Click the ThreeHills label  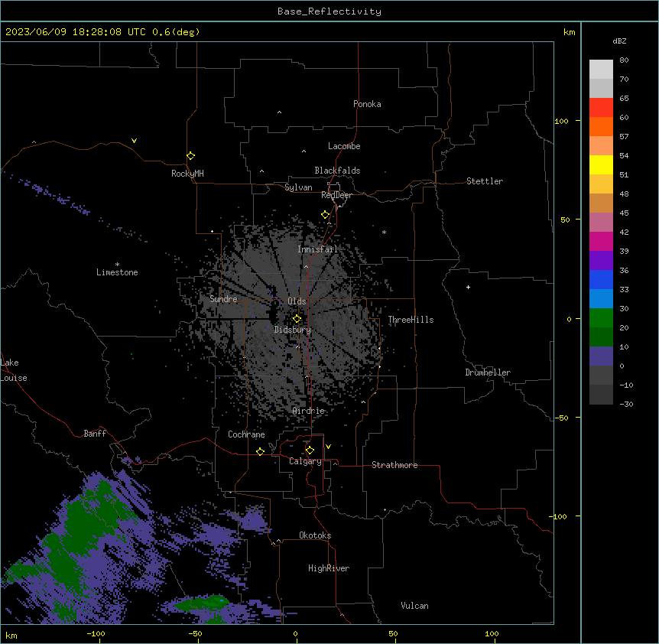click(x=411, y=320)
